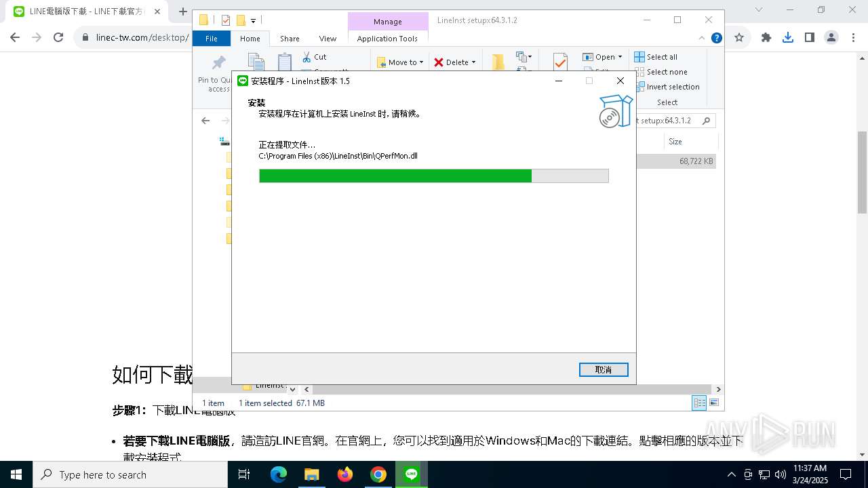Screen dimensions: 868x488
Task: Click the Chrome reload button
Action: coord(58,37)
